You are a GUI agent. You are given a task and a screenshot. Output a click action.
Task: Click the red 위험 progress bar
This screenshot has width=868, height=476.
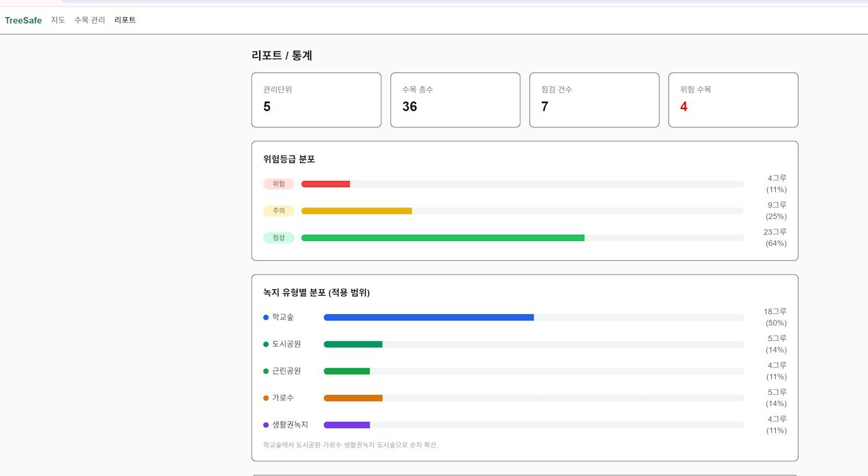325,184
